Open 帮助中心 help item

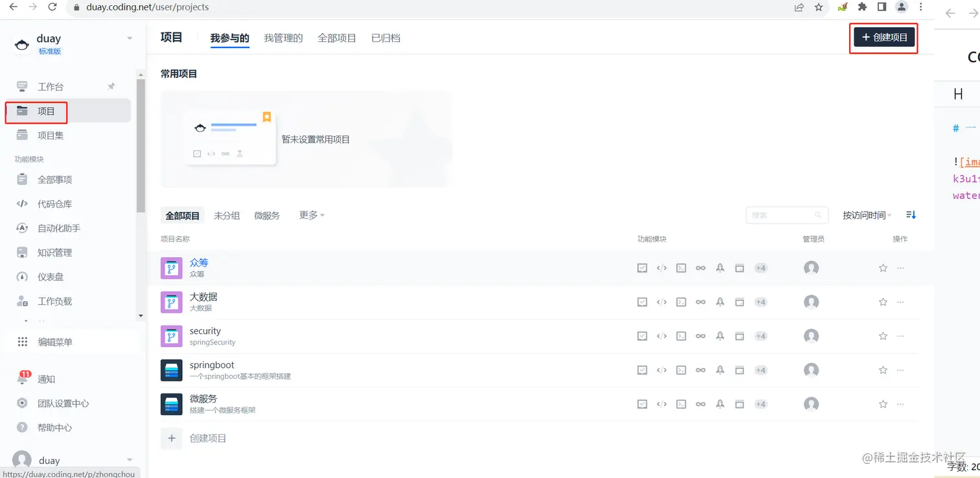pos(54,427)
